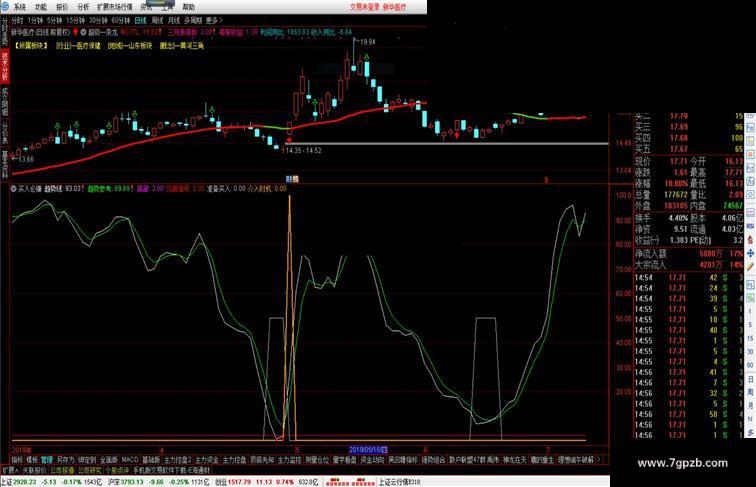Switch to the 60分钟 period tab
756x487 pixels.
[x=121, y=20]
